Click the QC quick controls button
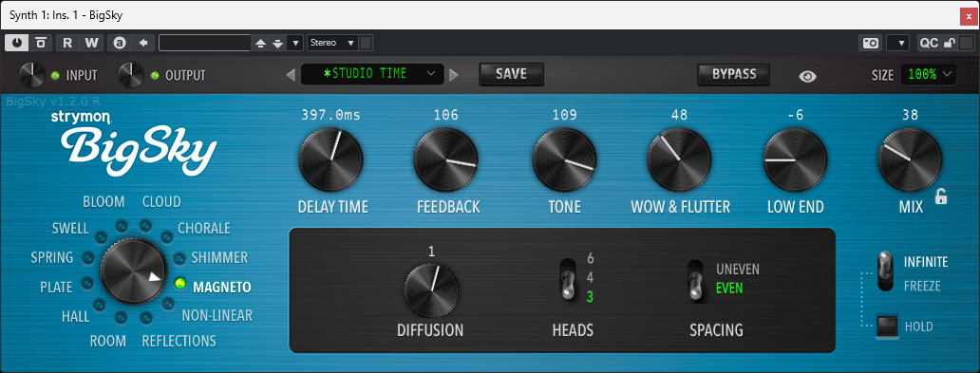The height and width of the screenshot is (373, 980). point(929,43)
